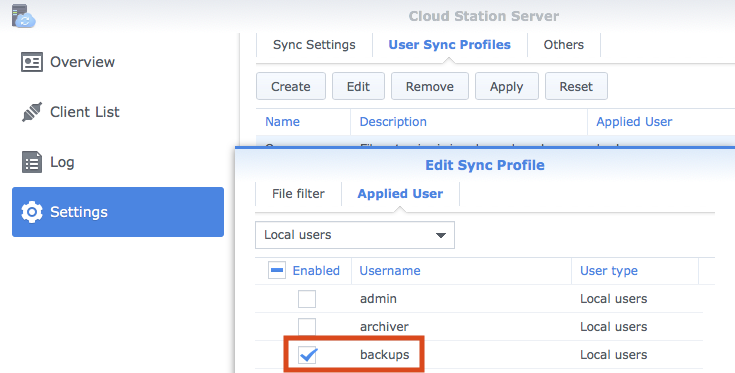The height and width of the screenshot is (373, 735).
Task: Switch to the Sync Settings tab
Action: [314, 45]
